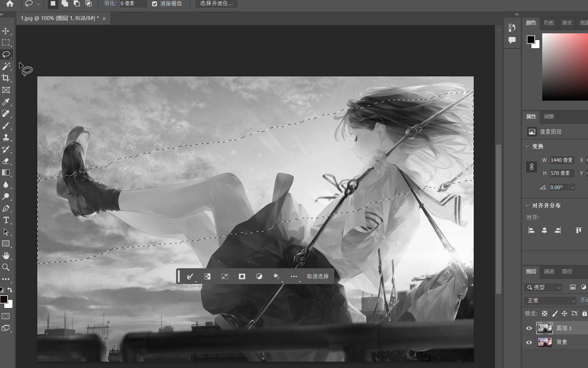Select the Magic Wand tool

[x=6, y=66]
